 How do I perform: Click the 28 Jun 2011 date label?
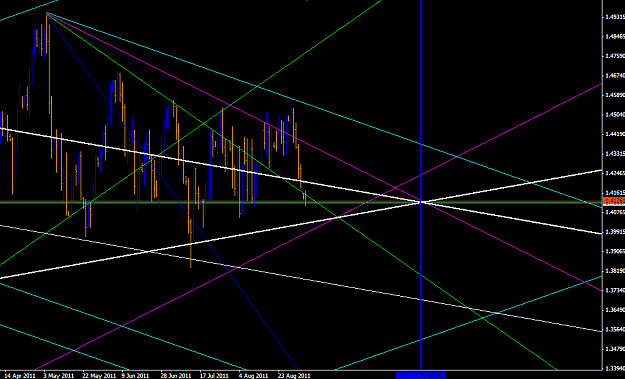(176, 375)
